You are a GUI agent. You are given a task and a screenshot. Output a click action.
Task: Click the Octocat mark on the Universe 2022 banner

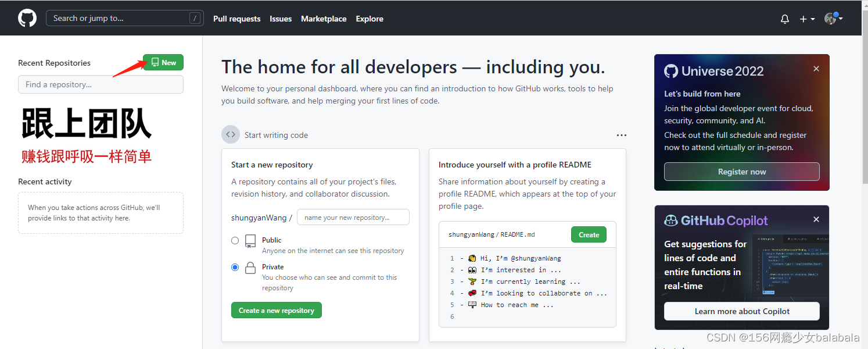pos(671,70)
